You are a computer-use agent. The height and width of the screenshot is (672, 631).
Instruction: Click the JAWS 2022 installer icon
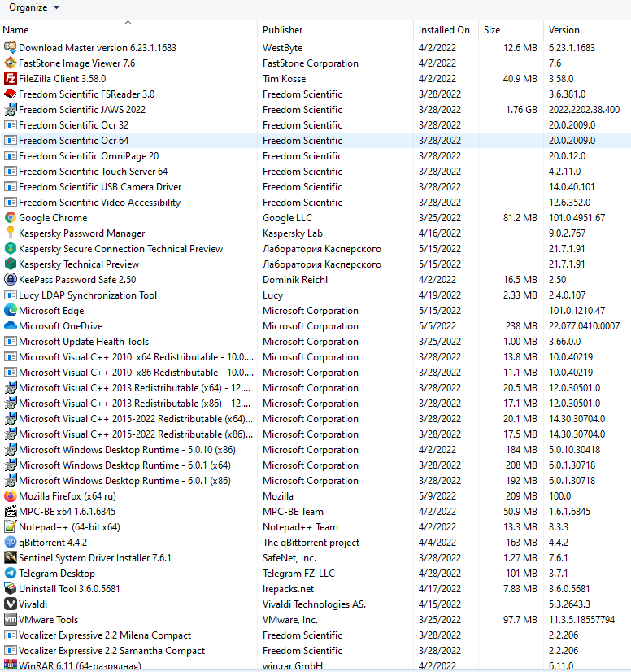[x=11, y=109]
